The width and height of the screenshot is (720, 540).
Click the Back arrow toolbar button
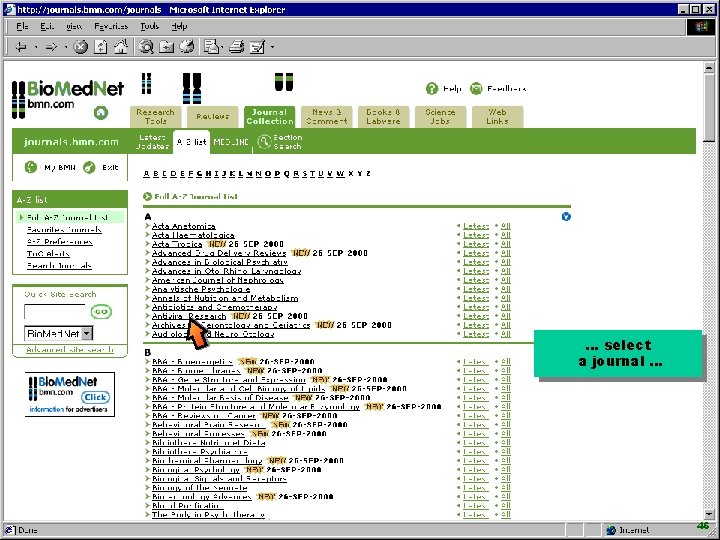(21, 47)
